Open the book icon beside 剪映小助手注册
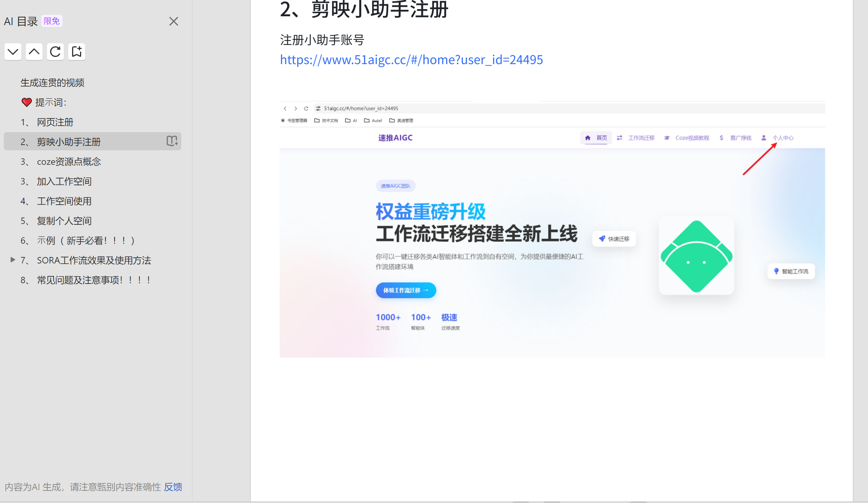Screen dimensions: 868x503 click(172, 141)
